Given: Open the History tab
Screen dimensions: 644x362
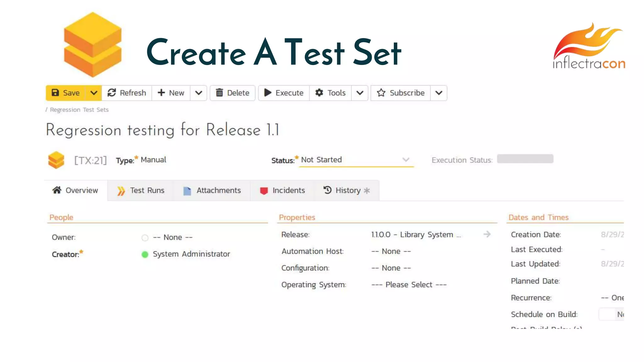Looking at the screenshot, I should pyautogui.click(x=347, y=190).
